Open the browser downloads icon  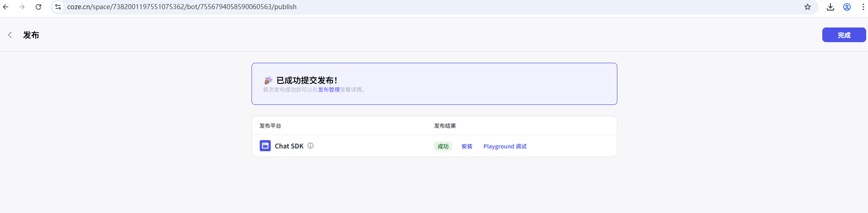coord(830,7)
